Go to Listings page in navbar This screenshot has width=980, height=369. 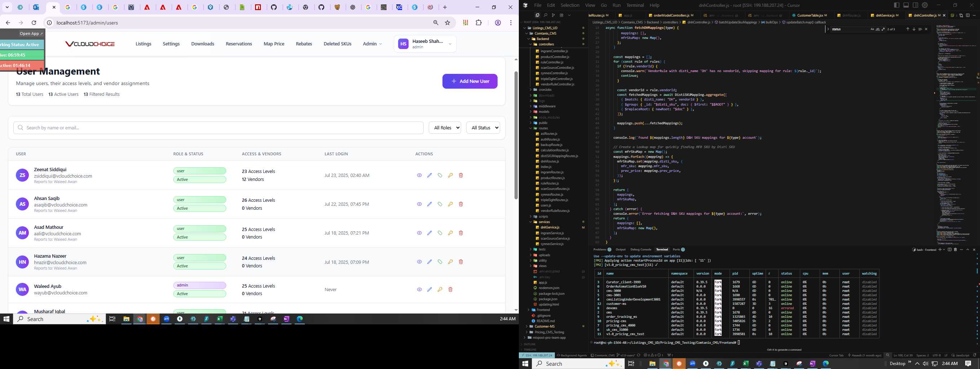tap(143, 44)
